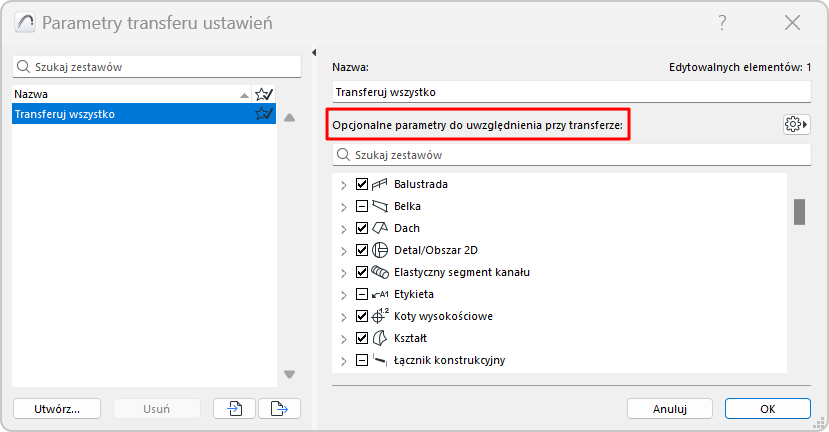
Task: Click the Koty wysokościowe icon
Action: coord(380,316)
